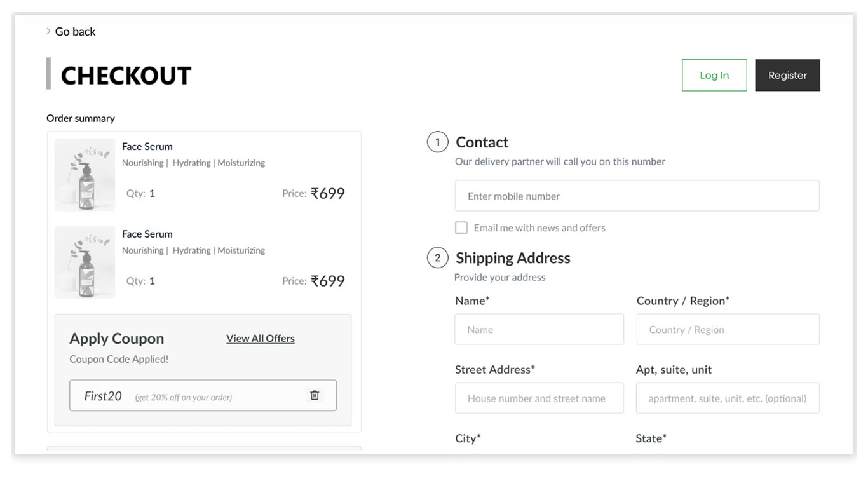868x488 pixels.
Task: Select the first Face Serum product title
Action: coord(147,146)
